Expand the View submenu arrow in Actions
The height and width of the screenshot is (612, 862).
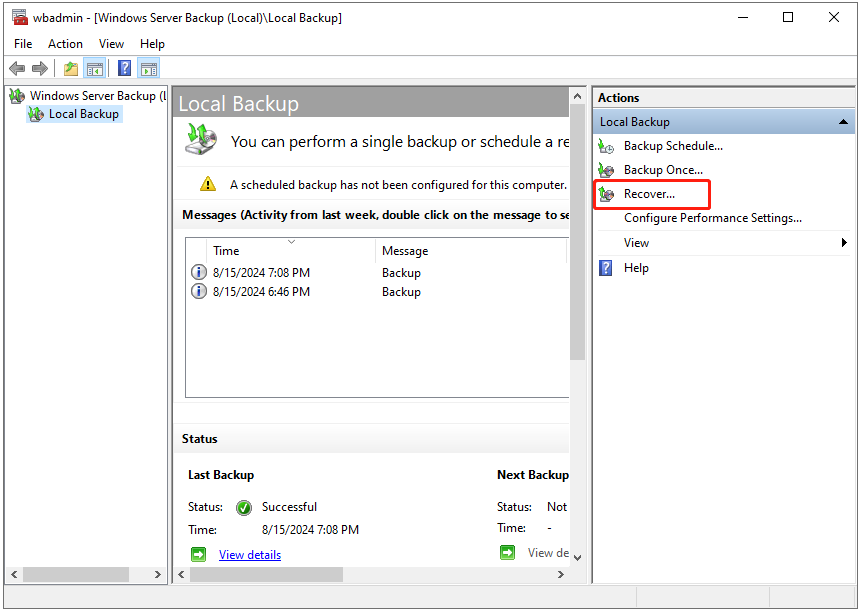point(844,242)
